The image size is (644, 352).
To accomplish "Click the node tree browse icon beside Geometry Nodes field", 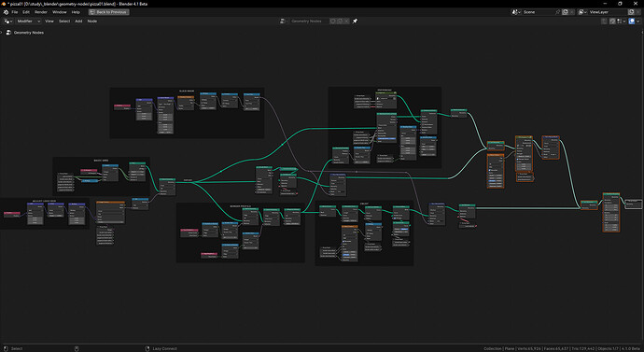I will 283,21.
